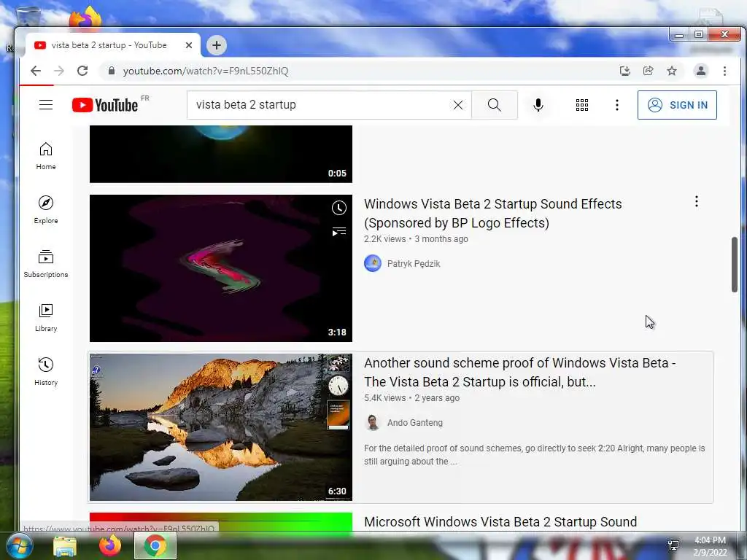
Task: Click the magnifier search button
Action: [x=495, y=105]
